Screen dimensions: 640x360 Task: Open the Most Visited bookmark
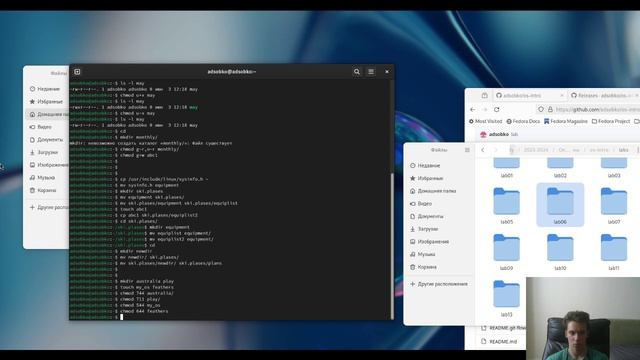485,121
